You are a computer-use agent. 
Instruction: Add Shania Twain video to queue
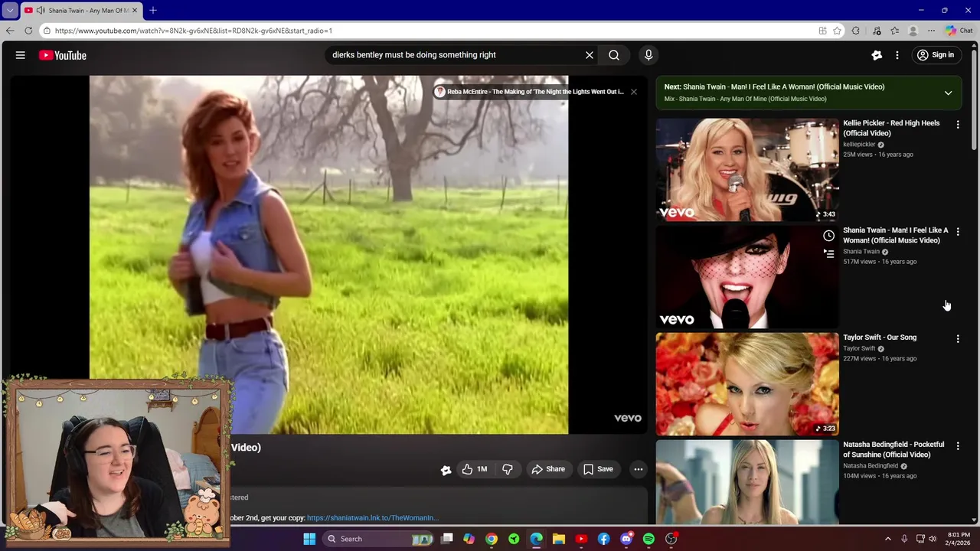coord(828,253)
